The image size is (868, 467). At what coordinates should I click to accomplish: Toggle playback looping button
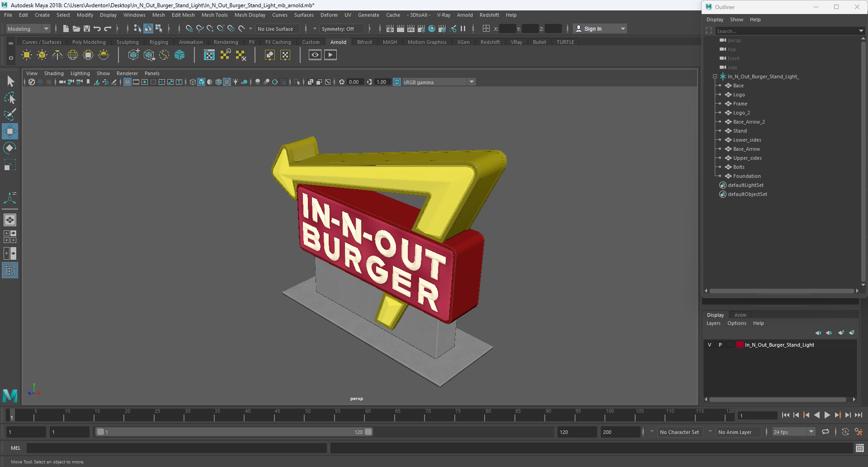click(826, 432)
